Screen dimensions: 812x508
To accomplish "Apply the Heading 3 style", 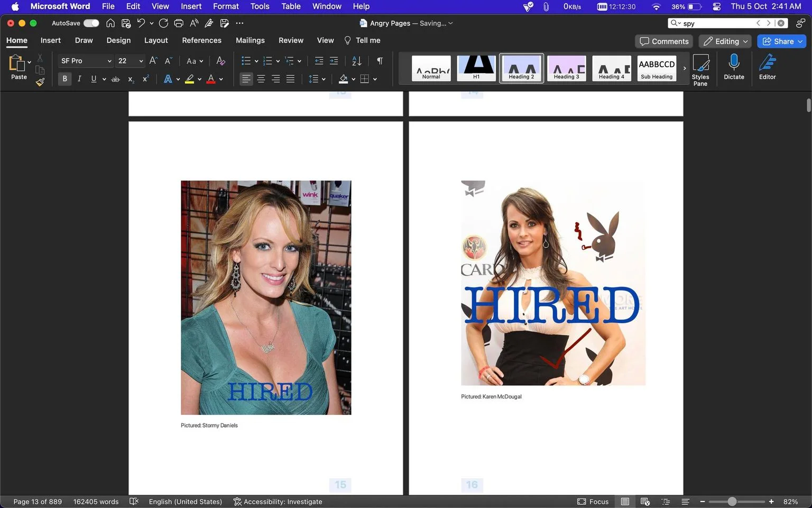I will [566, 68].
